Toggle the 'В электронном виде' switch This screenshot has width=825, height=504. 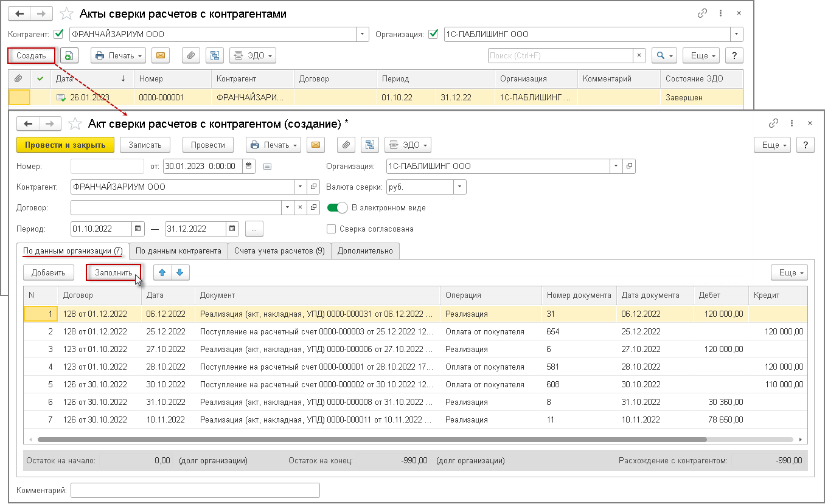[337, 208]
